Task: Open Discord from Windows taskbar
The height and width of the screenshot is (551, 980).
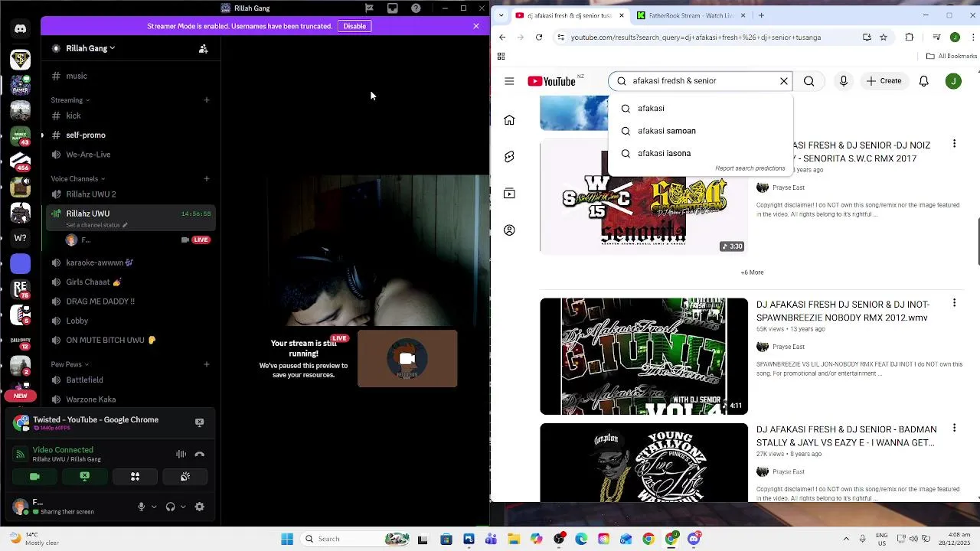Action: 694,539
